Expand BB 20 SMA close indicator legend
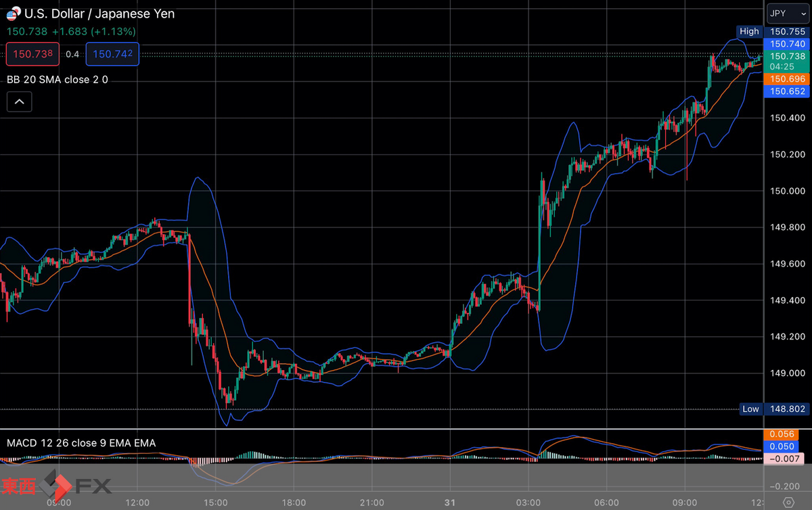 (x=58, y=79)
